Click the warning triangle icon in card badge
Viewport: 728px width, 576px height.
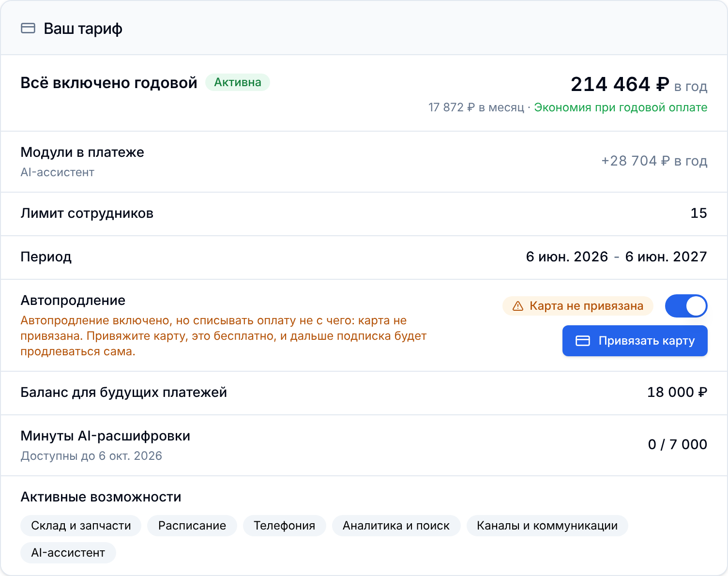pos(518,306)
